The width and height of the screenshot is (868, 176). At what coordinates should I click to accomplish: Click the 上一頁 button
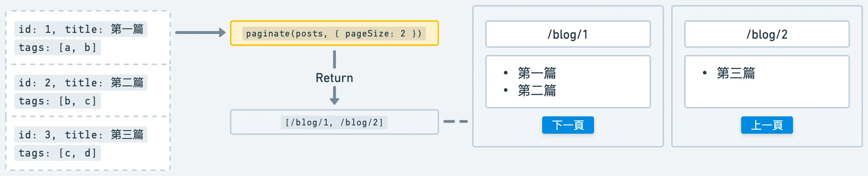tap(767, 125)
